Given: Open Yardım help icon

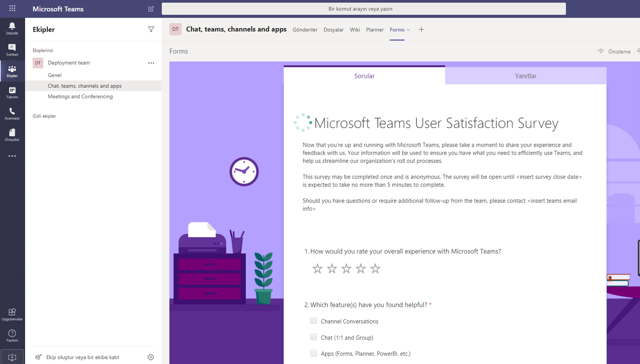Looking at the screenshot, I should (12, 336).
